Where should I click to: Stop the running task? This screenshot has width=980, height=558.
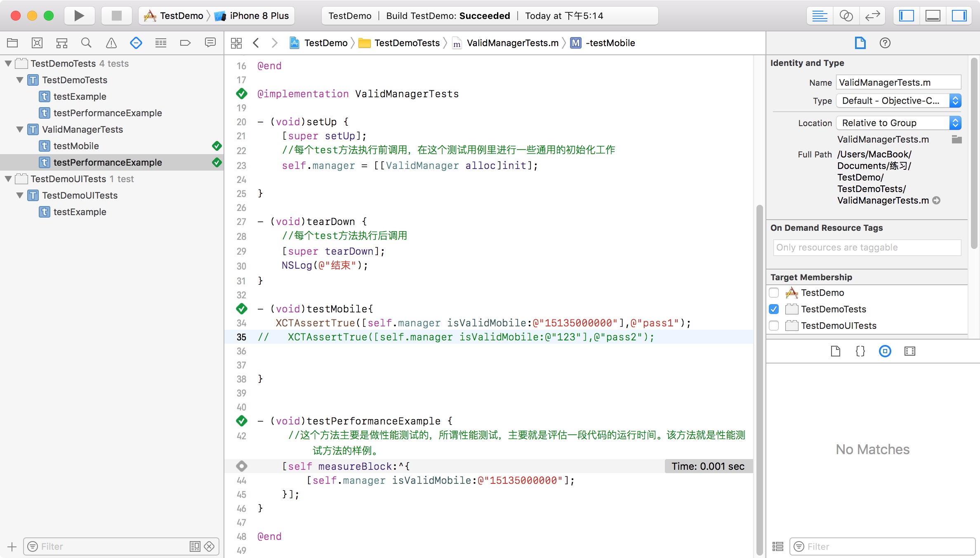click(117, 16)
